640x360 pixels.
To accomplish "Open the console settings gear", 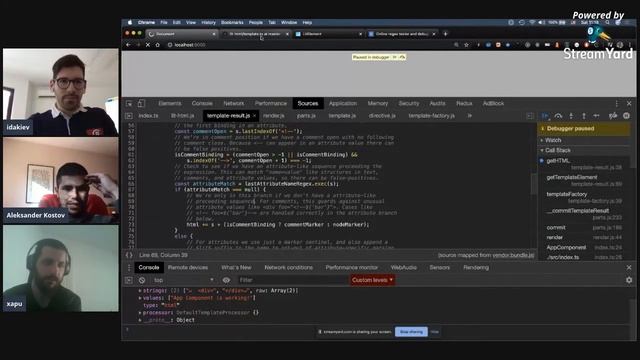I will (x=629, y=280).
